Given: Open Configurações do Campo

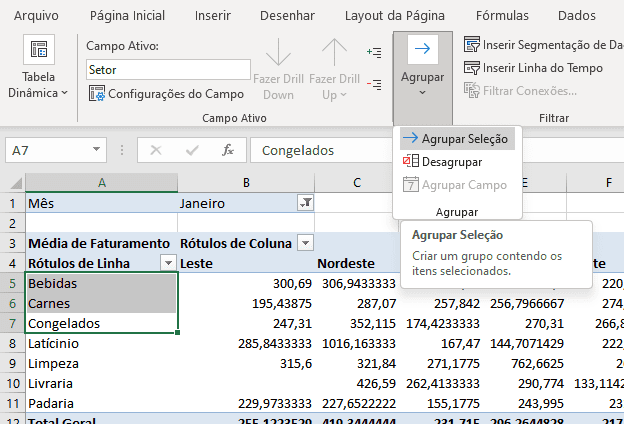Looking at the screenshot, I should (x=166, y=94).
